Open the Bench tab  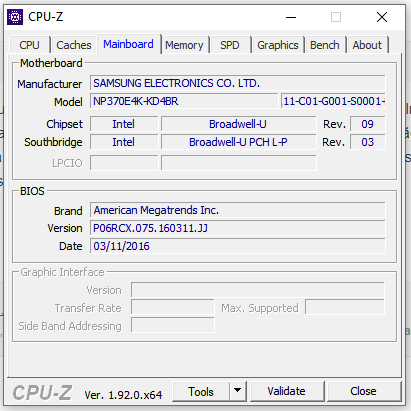pos(325,45)
